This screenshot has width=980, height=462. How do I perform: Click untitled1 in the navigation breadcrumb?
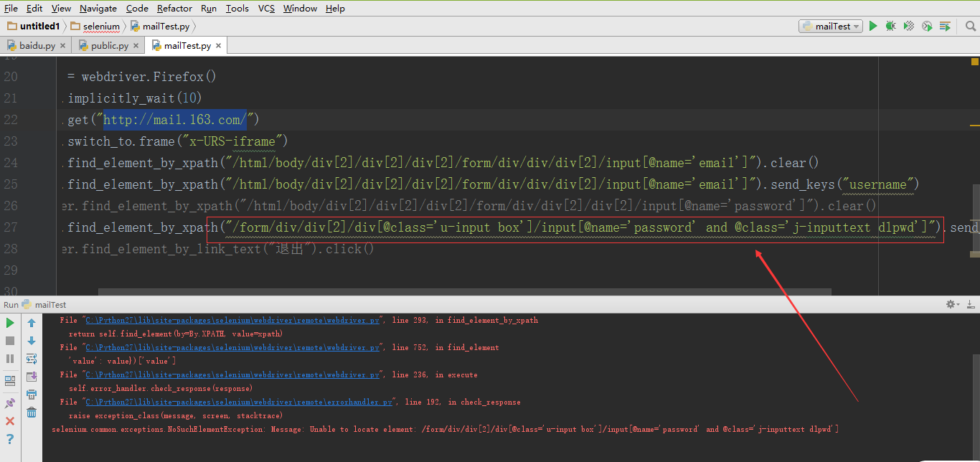point(34,26)
